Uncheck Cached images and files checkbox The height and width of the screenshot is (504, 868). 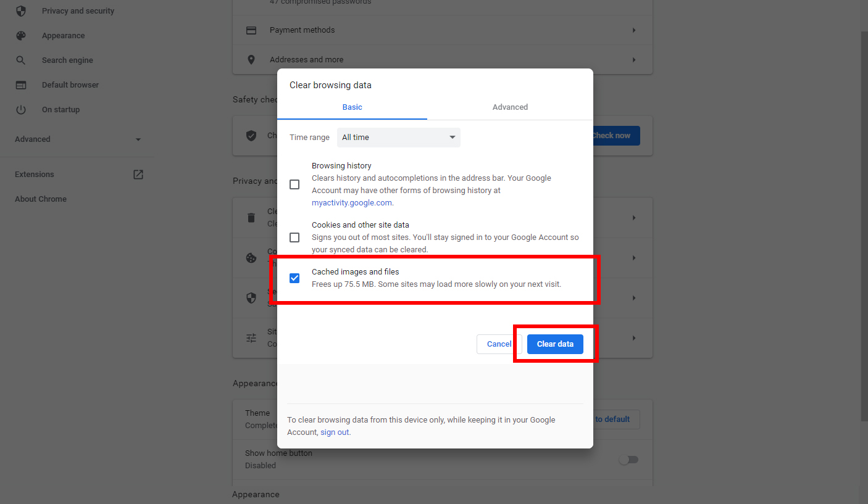(294, 278)
